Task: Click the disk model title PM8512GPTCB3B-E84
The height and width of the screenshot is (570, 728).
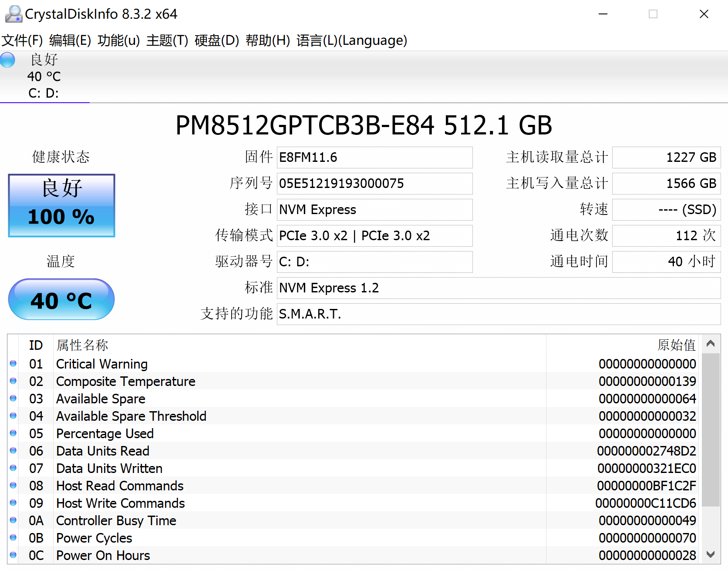Action: pos(305,125)
